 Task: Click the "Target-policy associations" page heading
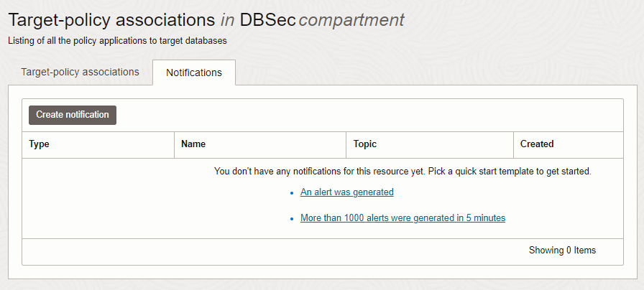[111, 20]
